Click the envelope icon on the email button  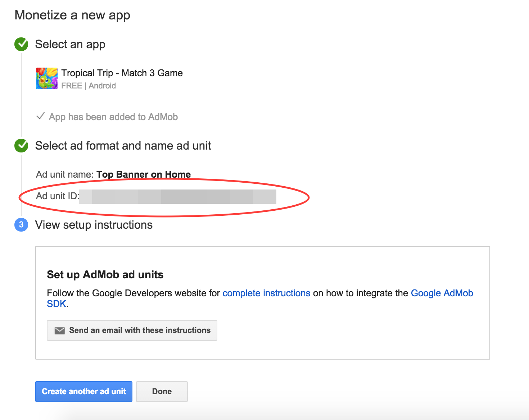pos(60,330)
